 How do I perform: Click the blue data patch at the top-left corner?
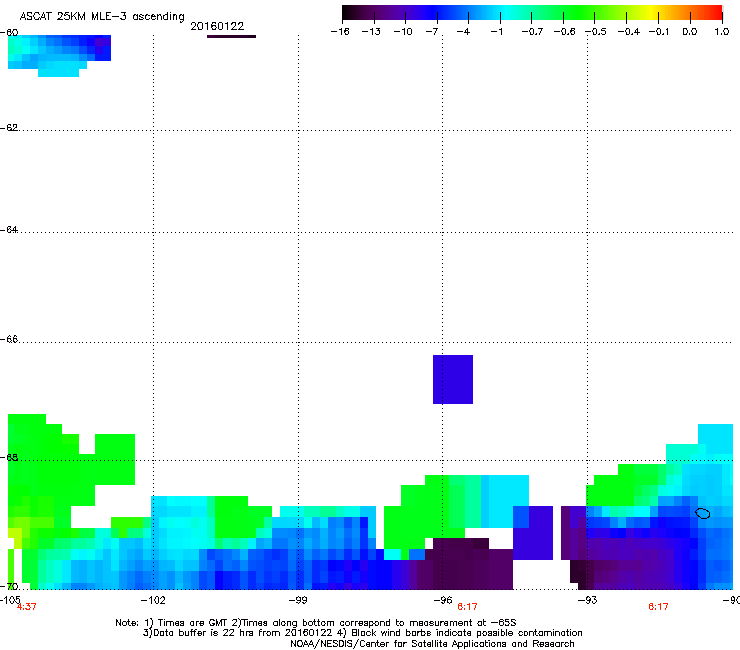(59, 55)
